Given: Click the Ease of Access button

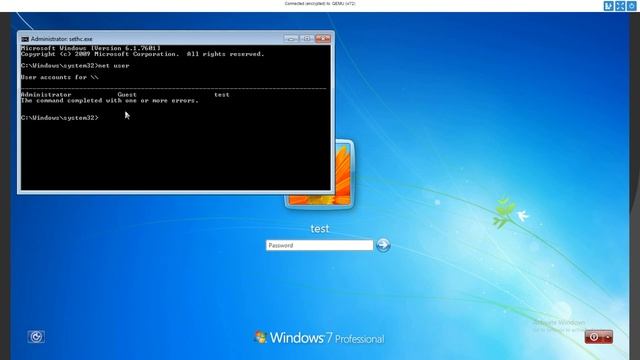Looking at the screenshot, I should click(x=36, y=337).
